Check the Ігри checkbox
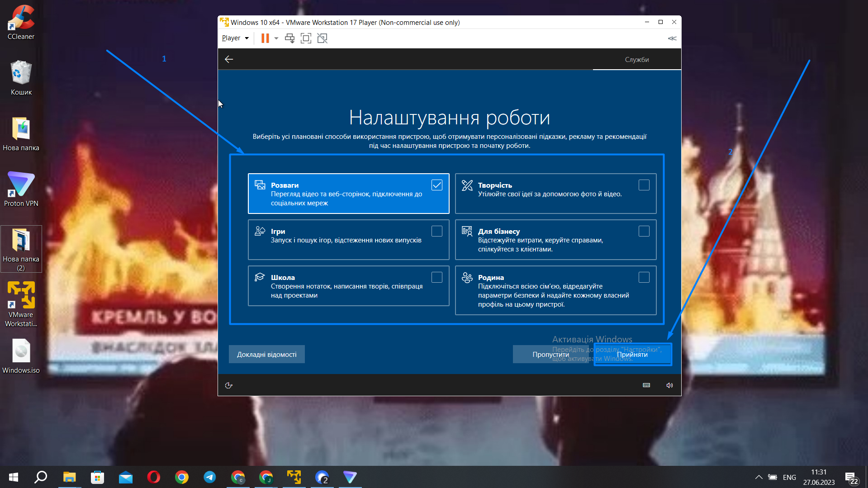The height and width of the screenshot is (488, 868). tap(437, 231)
